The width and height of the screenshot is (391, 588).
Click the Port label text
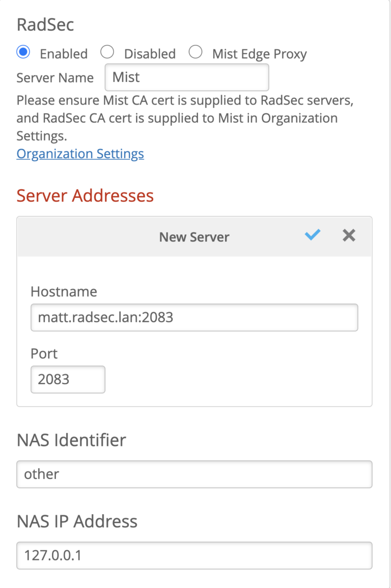point(44,354)
